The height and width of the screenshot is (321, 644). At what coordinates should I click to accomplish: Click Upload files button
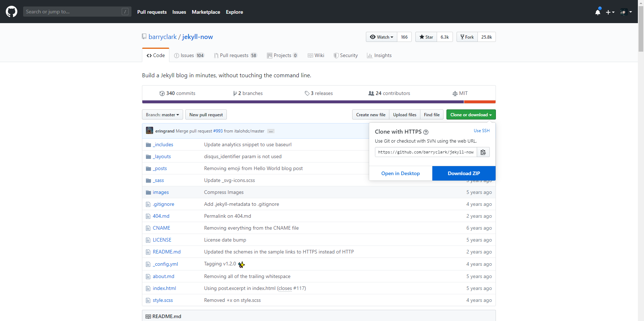[x=405, y=114]
